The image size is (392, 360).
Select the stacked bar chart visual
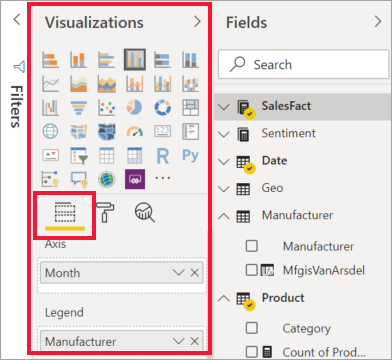click(x=51, y=60)
